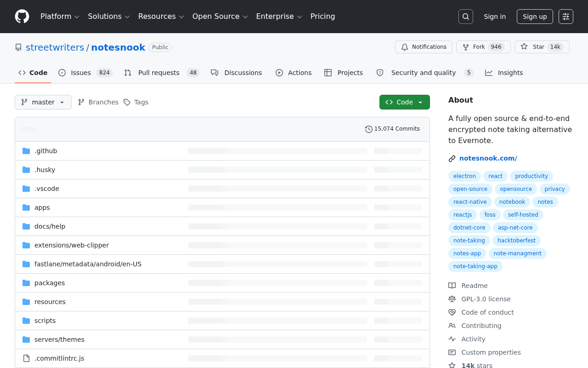Viewport: 588px width, 368px height.
Task: Select the self-hosted topic tag
Action: 523,215
